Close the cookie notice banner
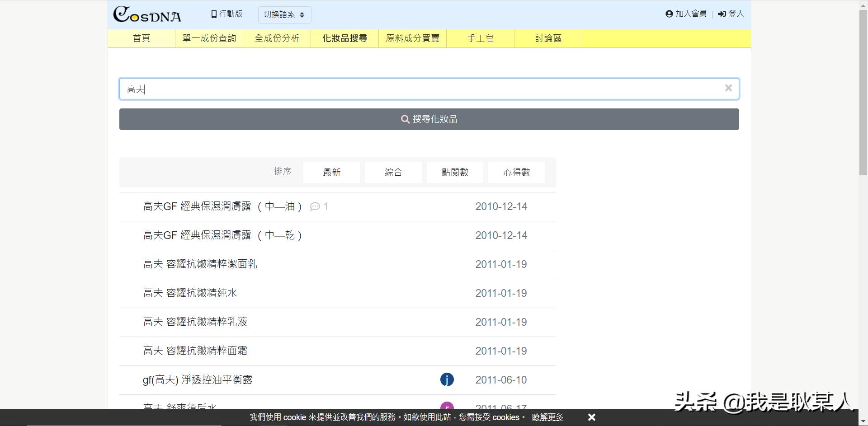 point(591,417)
